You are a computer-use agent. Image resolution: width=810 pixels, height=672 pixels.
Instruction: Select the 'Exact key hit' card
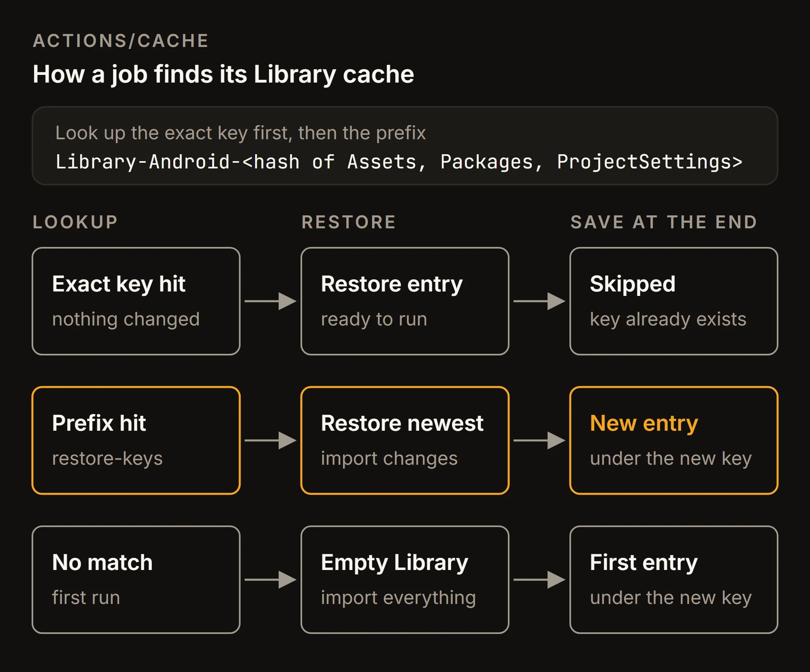tap(136, 301)
